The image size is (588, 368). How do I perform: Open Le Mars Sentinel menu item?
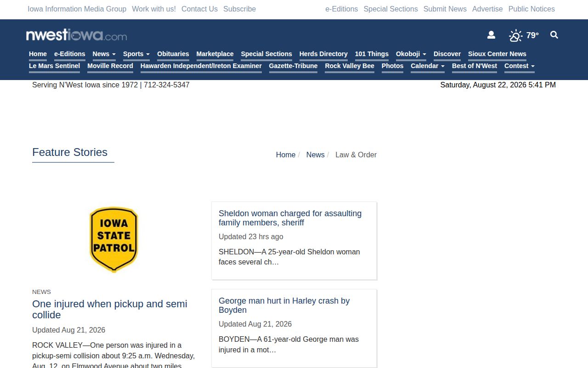point(54,66)
